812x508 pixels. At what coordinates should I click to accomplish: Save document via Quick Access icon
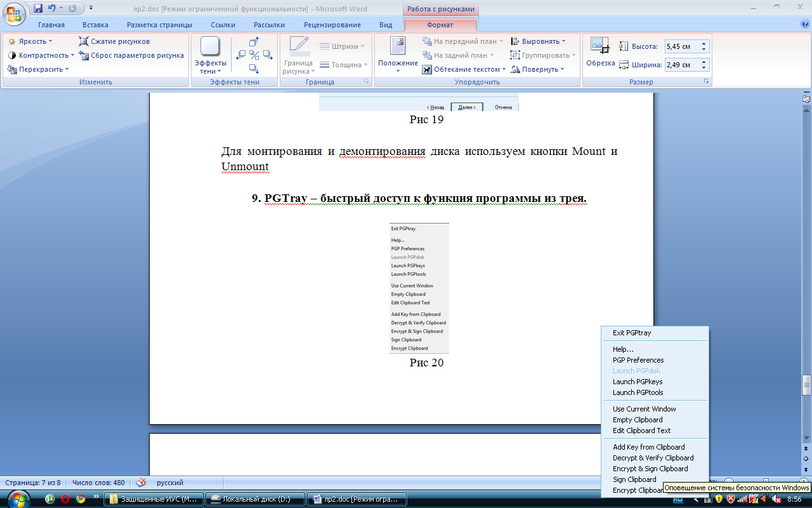click(38, 8)
